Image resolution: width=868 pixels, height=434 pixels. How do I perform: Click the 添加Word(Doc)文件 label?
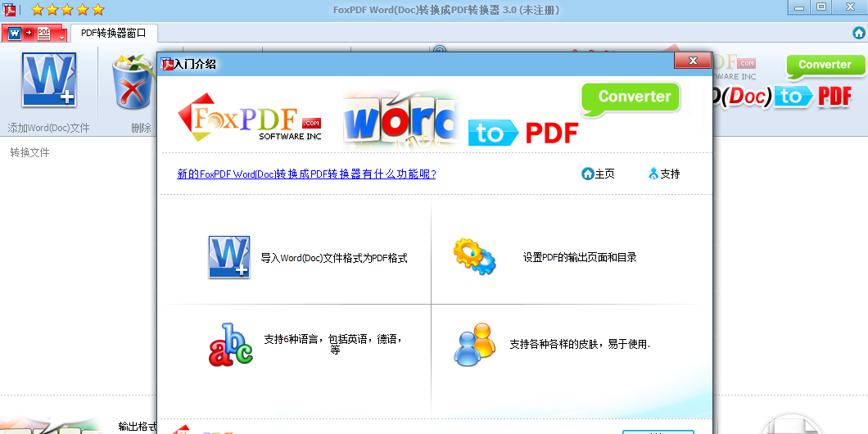(x=48, y=128)
